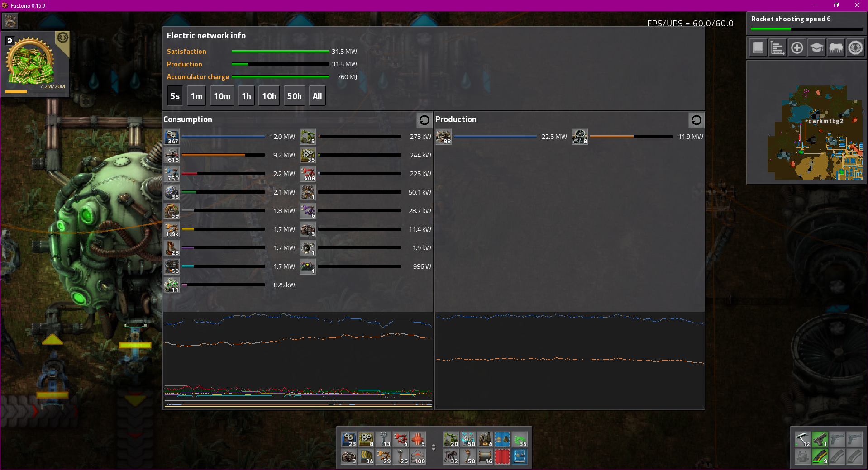Set graph timespan to 50h

point(295,96)
